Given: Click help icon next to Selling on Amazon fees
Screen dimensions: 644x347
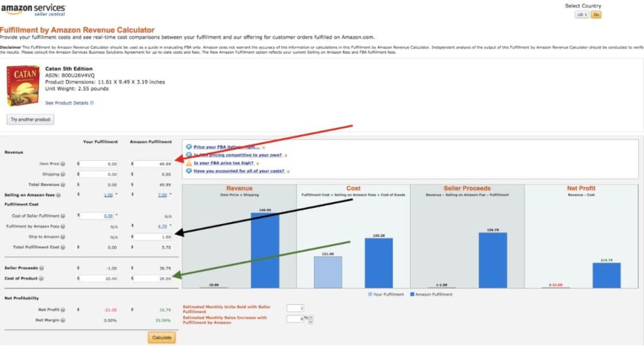Looking at the screenshot, I should coord(58,195).
